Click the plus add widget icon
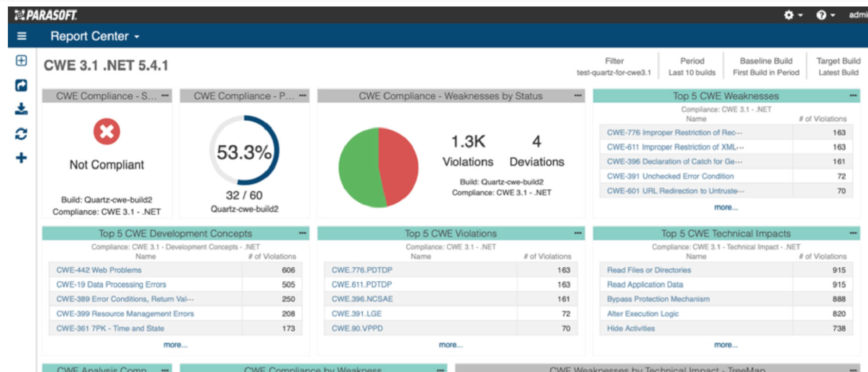The height and width of the screenshot is (372, 868). click(21, 158)
